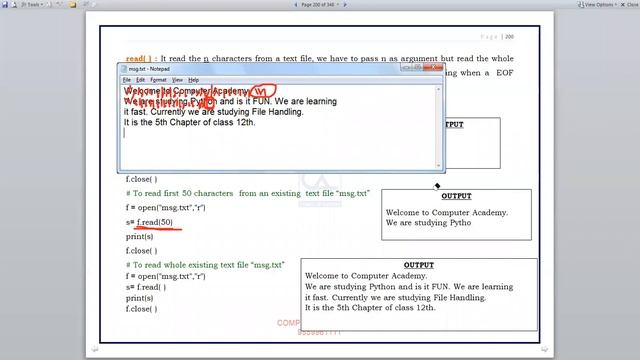Open Notepad View menu
Image resolution: width=640 pixels, height=360 pixels.
[x=177, y=80]
